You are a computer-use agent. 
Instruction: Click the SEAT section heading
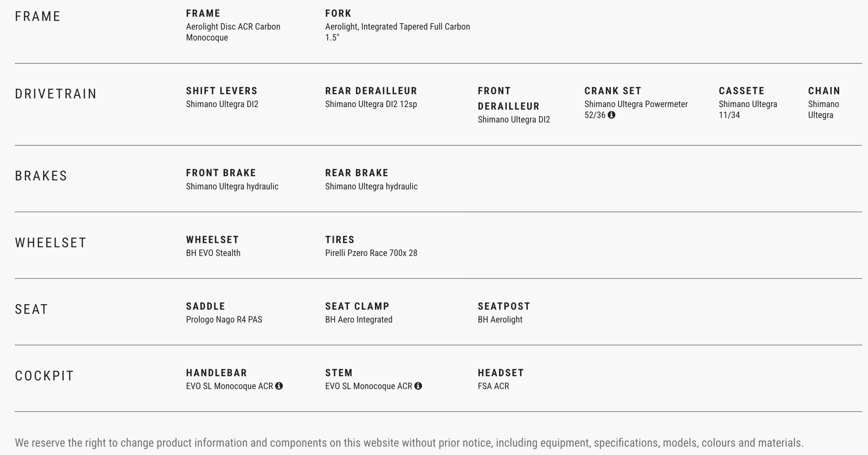31,310
